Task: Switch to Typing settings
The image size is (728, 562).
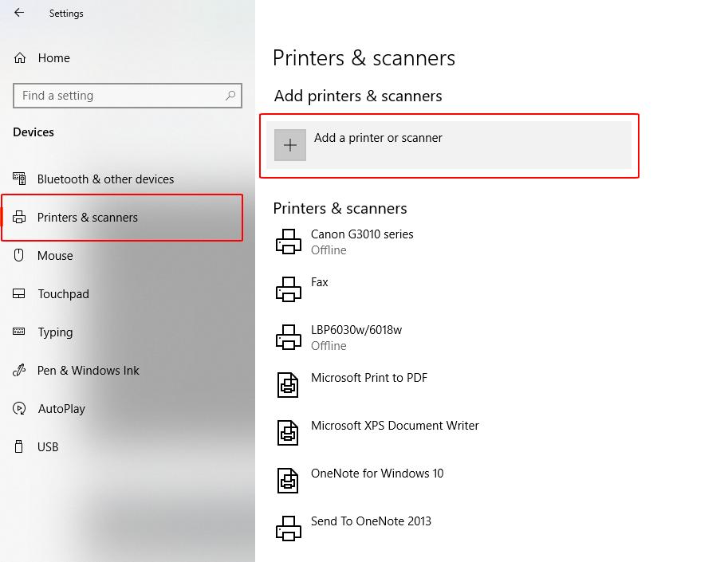Action: [55, 332]
